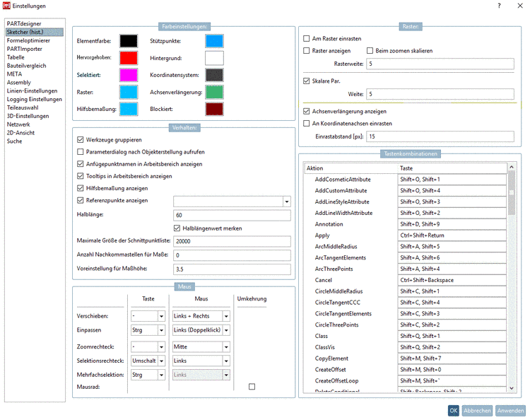Click the Einrastabstand [px] field
Screen dimensions: 530x420
[x=440, y=136]
